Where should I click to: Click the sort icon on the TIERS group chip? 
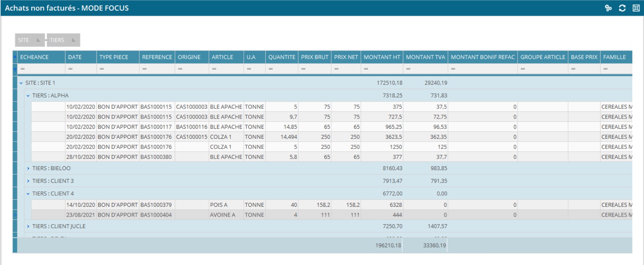pyautogui.click(x=73, y=40)
